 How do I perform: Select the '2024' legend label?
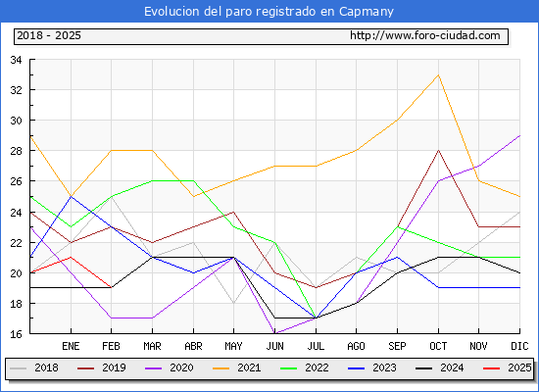pyautogui.click(x=452, y=367)
